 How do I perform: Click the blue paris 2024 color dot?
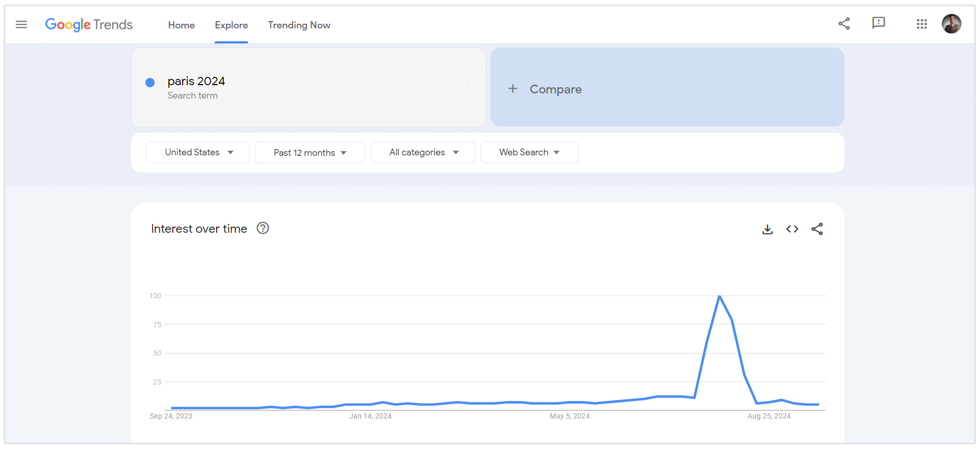(x=150, y=83)
